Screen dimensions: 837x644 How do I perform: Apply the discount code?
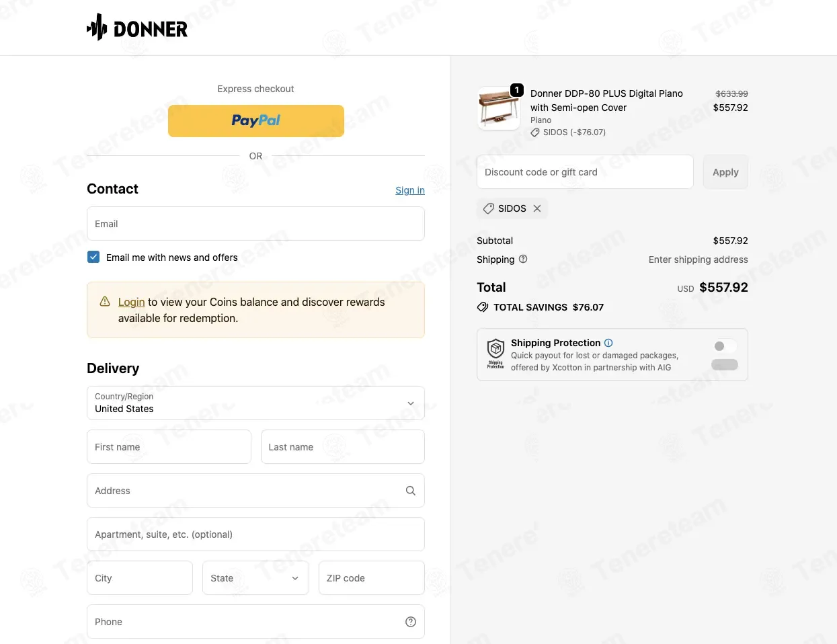725,172
